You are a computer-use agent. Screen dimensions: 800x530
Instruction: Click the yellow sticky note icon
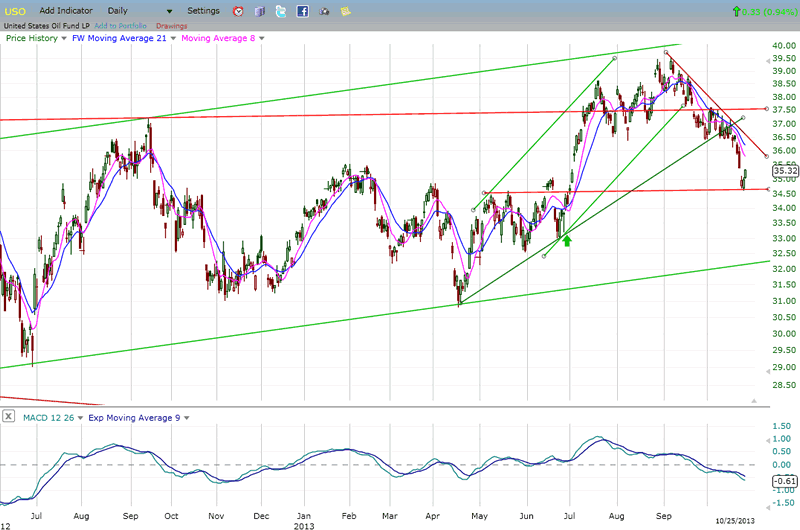point(347,11)
